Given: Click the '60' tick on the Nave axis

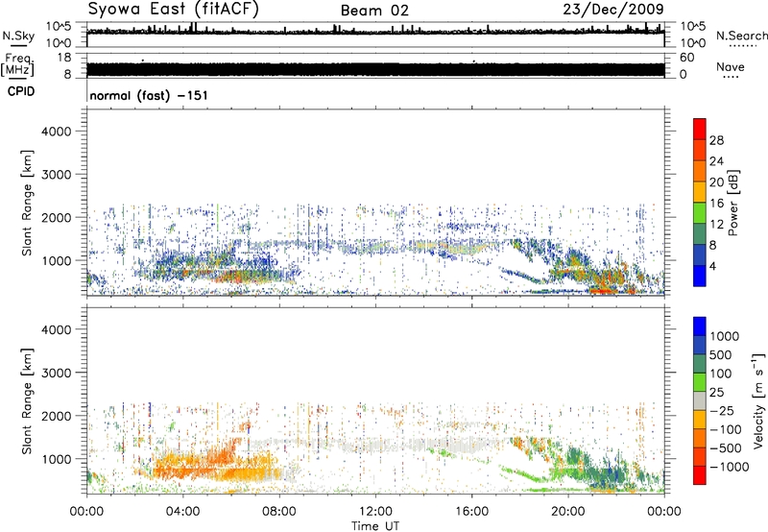Looking at the screenshot, I should point(687,58).
